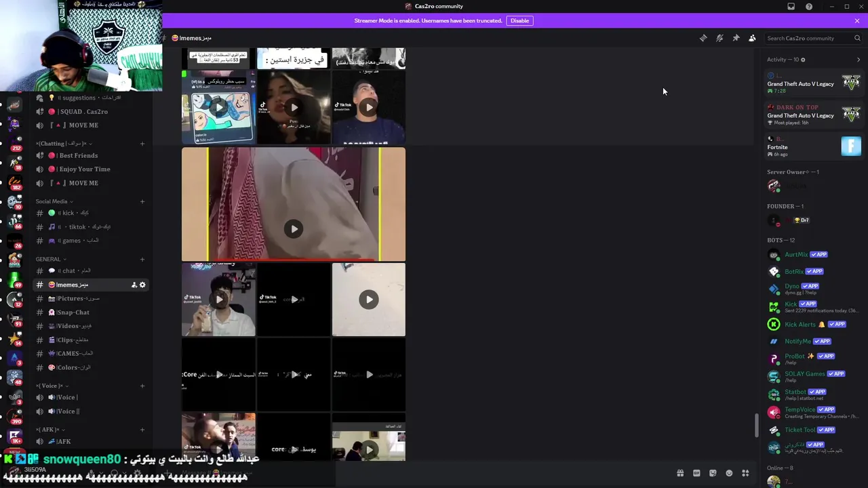Create channel in Voice category plus
This screenshot has height=488, width=868.
tap(142, 386)
